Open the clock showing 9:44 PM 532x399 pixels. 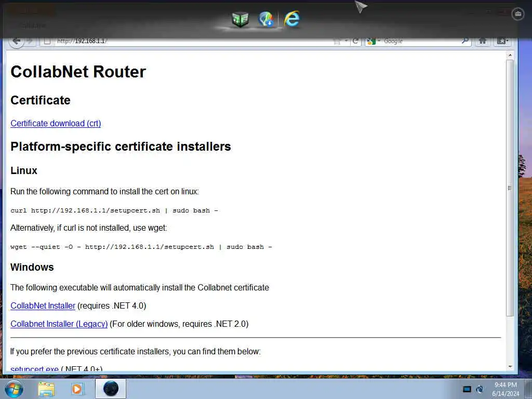click(506, 389)
